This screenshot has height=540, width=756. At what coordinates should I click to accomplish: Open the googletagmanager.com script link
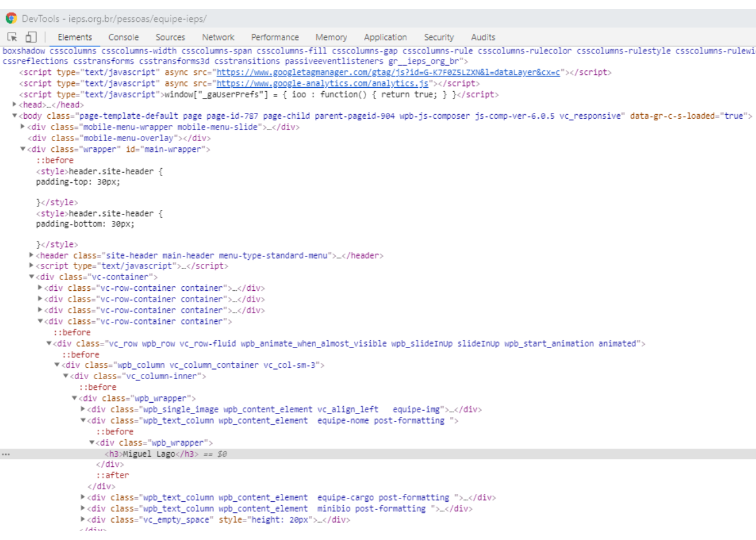tap(388, 73)
